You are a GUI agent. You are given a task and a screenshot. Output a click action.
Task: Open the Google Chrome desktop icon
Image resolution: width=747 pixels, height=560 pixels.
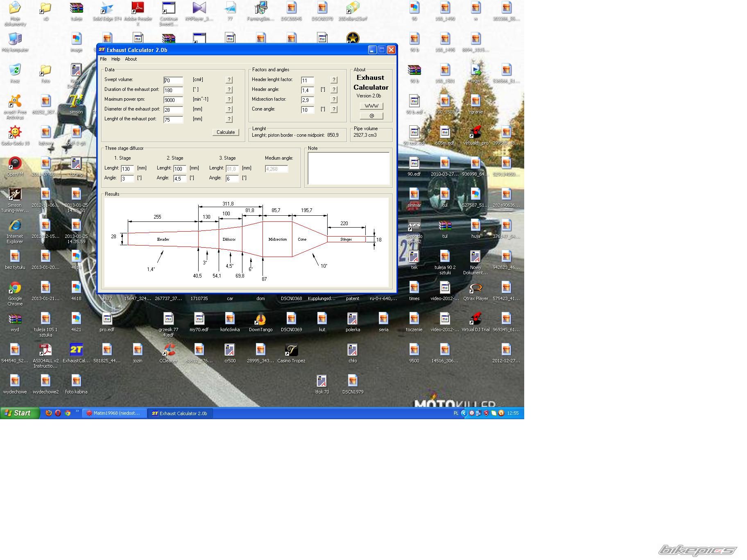15,289
